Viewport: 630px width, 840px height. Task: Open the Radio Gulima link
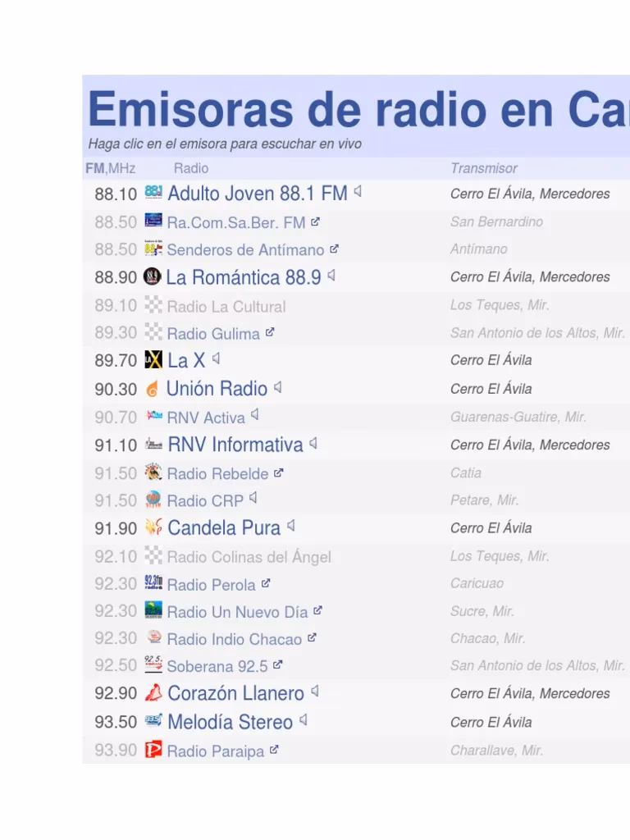click(213, 334)
